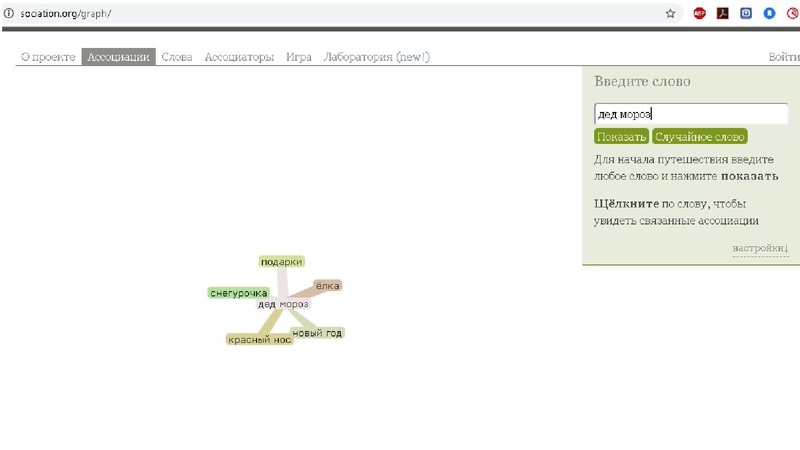Focus the word input field with дед мороз
800x450 pixels.
[x=691, y=114]
